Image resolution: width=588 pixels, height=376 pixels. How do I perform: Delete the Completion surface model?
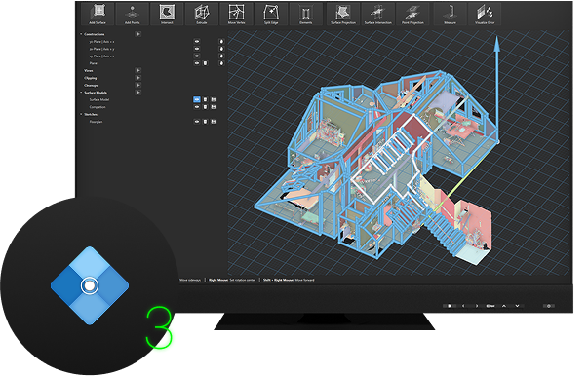[x=205, y=107]
